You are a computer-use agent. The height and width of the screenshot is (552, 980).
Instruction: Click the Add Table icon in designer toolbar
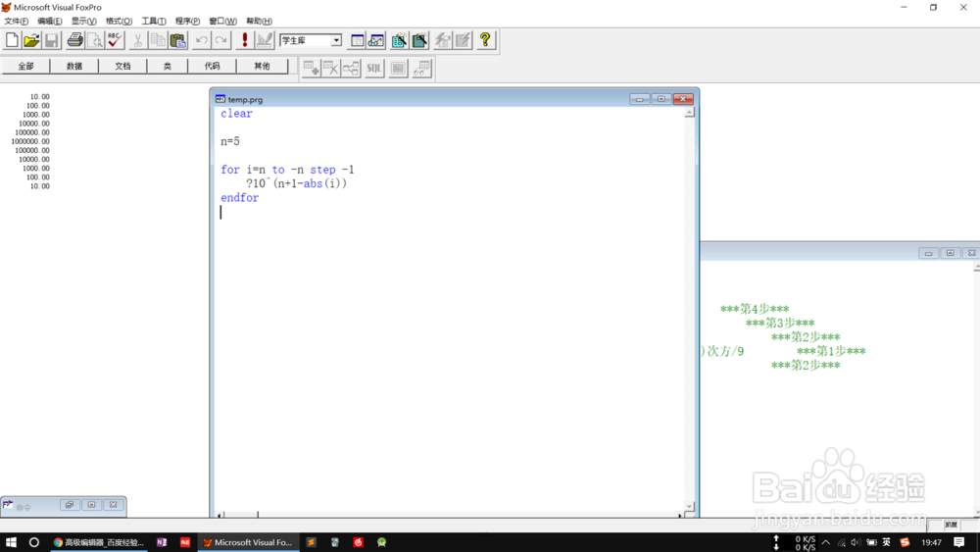point(312,68)
